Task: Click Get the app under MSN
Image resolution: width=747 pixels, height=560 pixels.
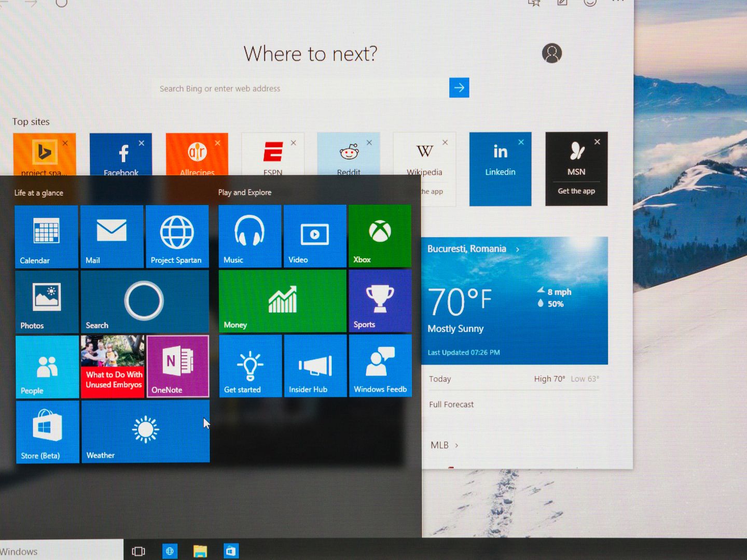Action: click(576, 191)
